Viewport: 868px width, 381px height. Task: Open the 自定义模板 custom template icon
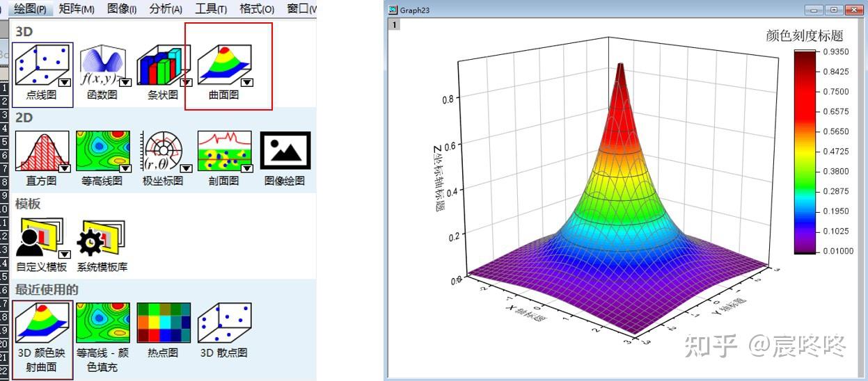click(x=42, y=238)
